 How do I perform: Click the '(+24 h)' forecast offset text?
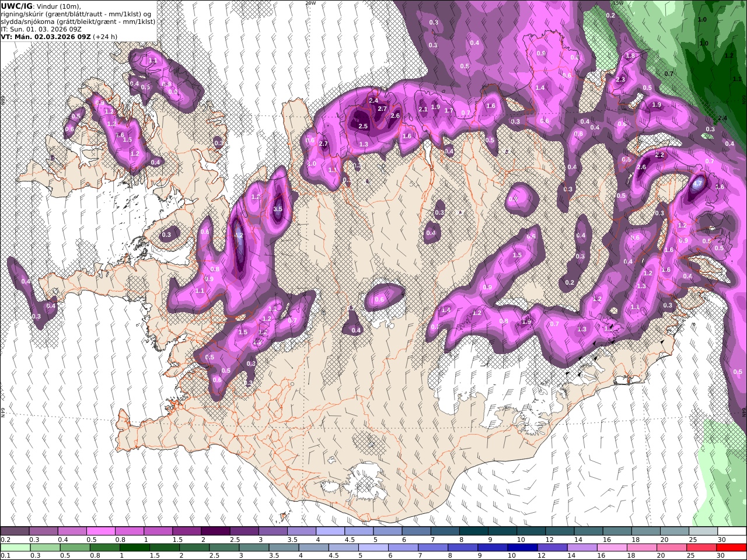tap(106, 36)
